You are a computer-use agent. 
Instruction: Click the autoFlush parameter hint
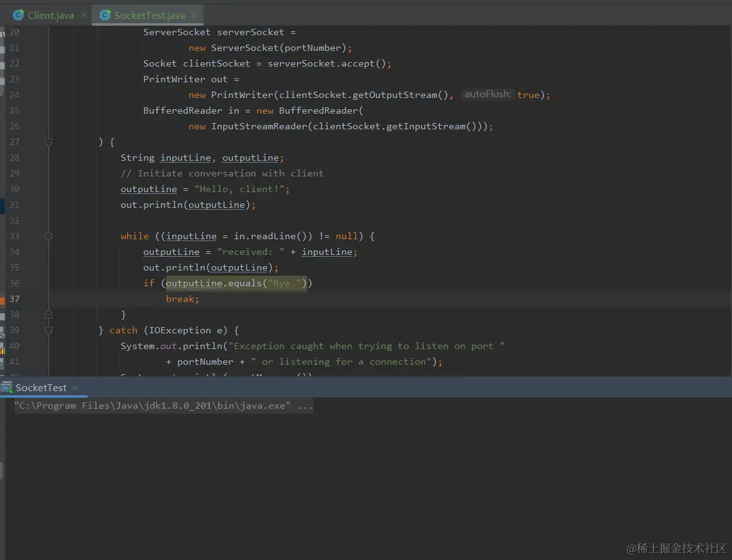pyautogui.click(x=488, y=95)
